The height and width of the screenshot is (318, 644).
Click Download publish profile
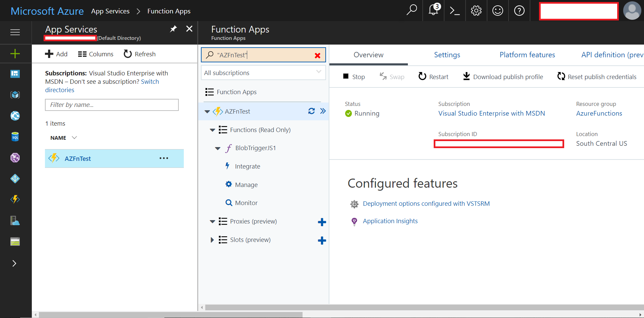point(503,77)
